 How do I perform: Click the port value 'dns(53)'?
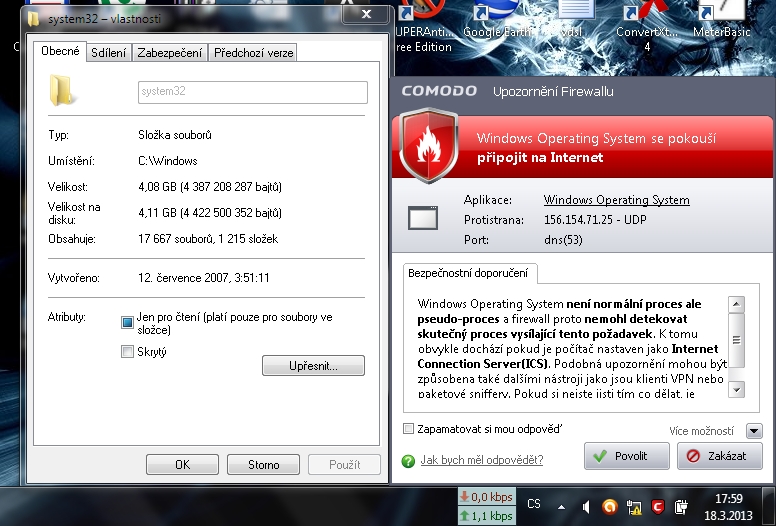tap(563, 240)
